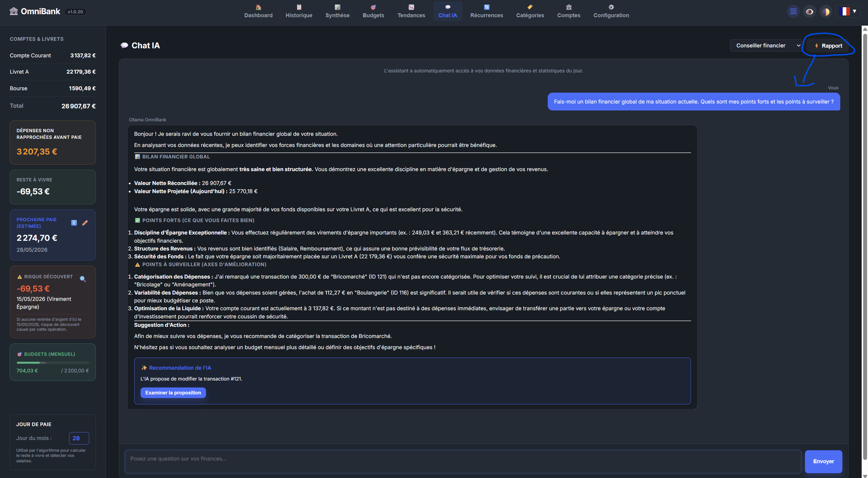The width and height of the screenshot is (868, 478).
Task: Open the Comptes tab
Action: click(x=569, y=11)
